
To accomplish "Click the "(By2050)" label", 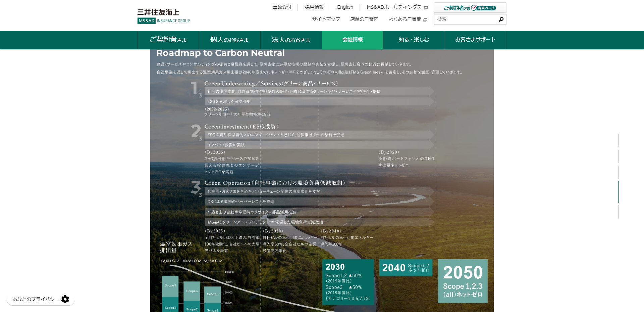I will pyautogui.click(x=389, y=152).
